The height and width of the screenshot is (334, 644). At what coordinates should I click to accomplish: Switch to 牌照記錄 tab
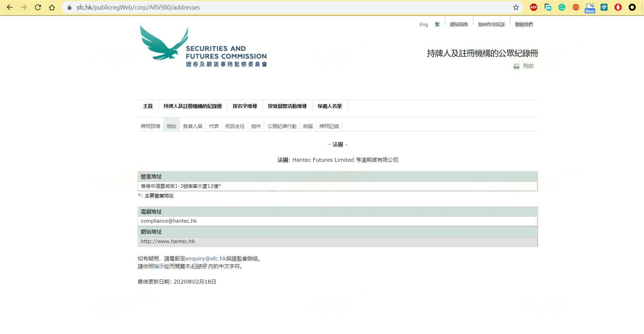click(x=329, y=126)
